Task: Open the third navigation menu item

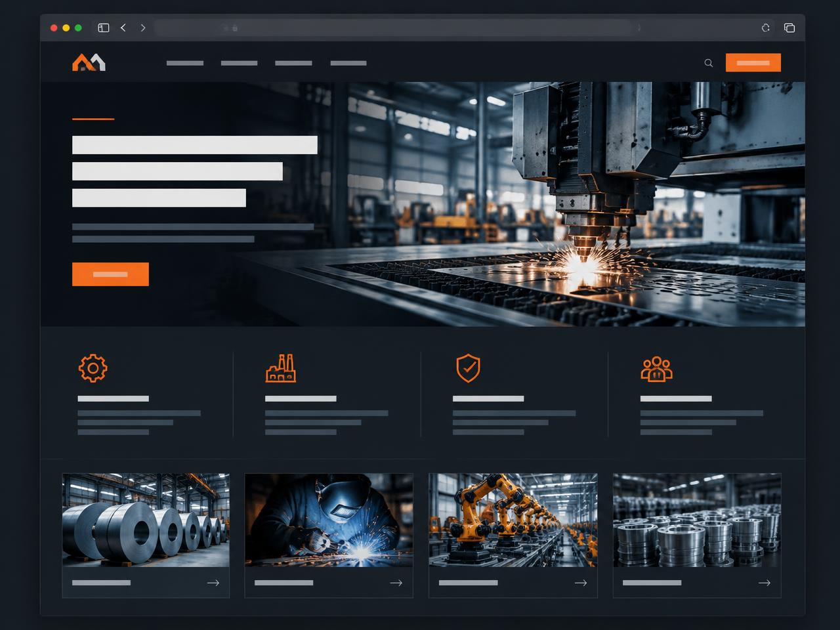Action: [x=293, y=63]
